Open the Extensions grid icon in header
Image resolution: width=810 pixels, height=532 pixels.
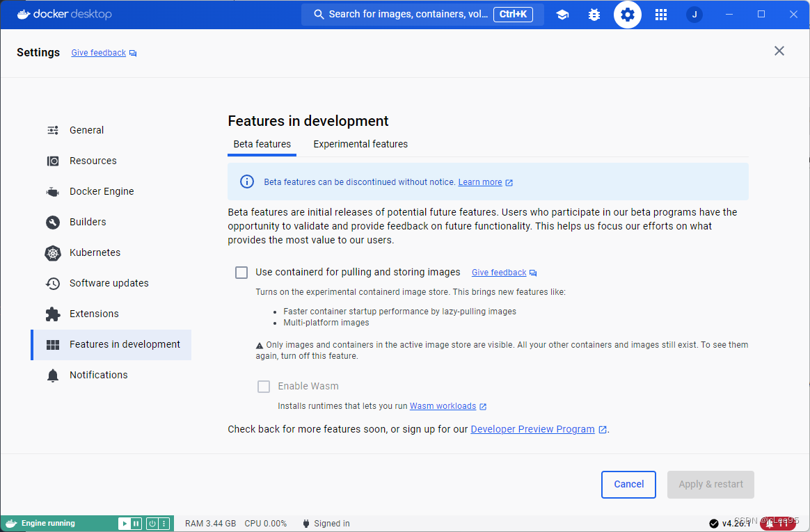pyautogui.click(x=660, y=15)
